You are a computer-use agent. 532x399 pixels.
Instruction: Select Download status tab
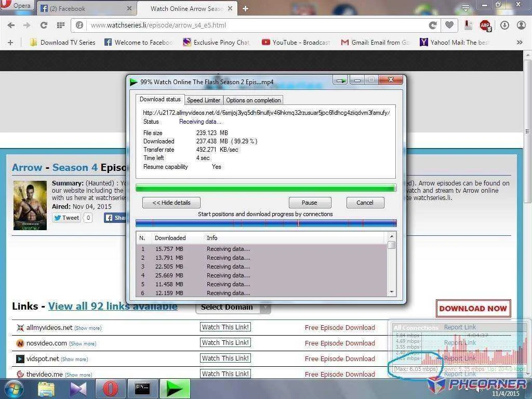click(x=160, y=99)
